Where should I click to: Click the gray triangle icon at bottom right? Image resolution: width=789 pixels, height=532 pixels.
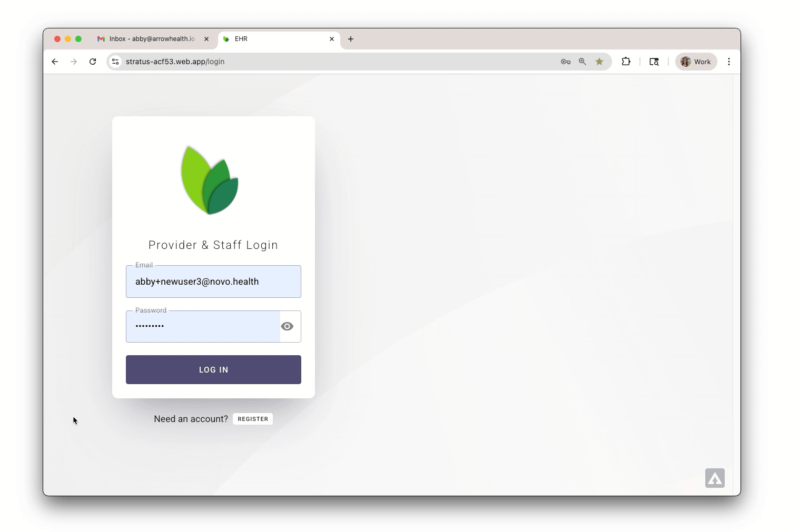click(x=715, y=478)
